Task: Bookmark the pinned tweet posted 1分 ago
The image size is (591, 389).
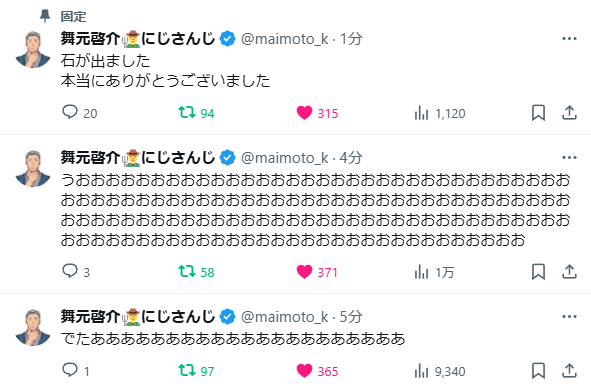Action: coord(538,113)
